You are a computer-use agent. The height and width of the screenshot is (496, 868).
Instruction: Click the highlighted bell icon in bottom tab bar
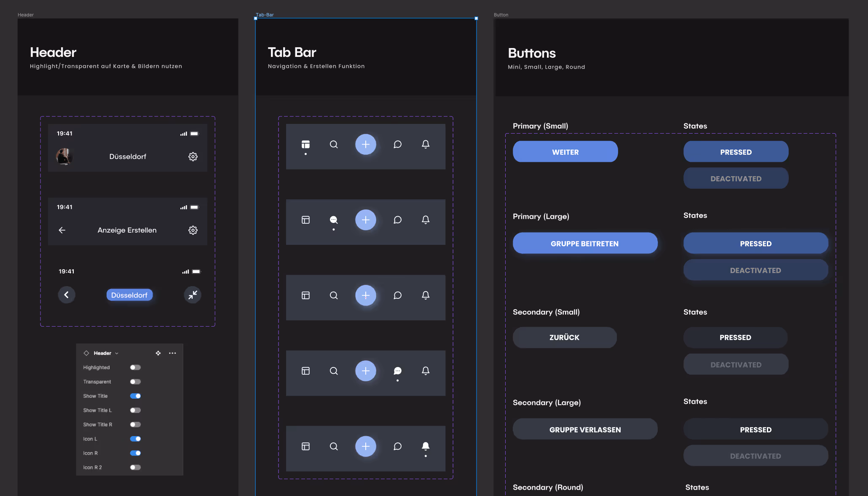point(426,446)
